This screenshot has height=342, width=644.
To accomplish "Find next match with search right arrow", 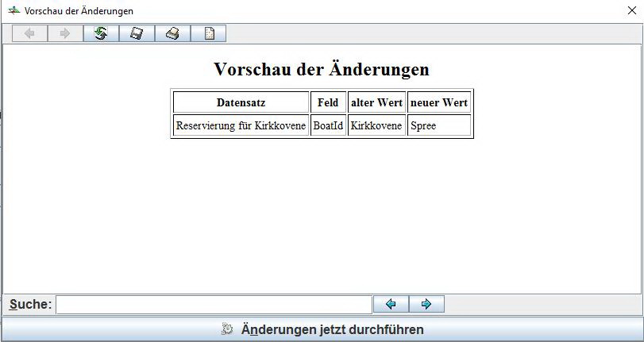I will pyautogui.click(x=426, y=304).
